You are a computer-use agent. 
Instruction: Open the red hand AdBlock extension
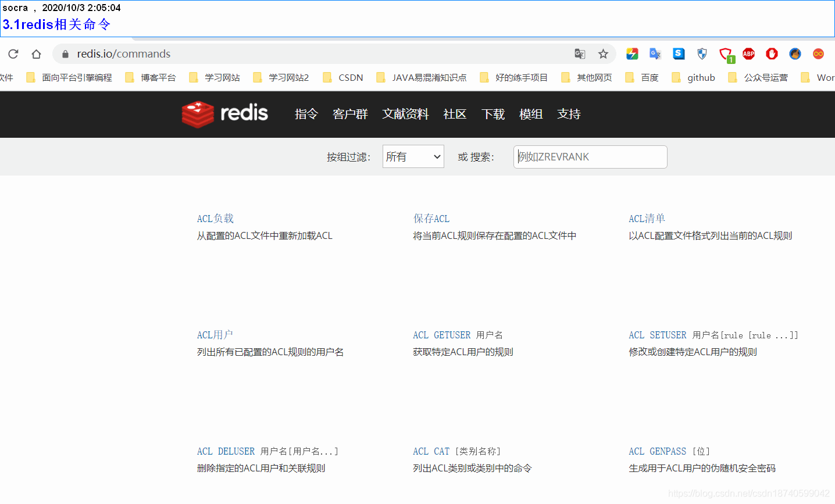click(x=772, y=54)
